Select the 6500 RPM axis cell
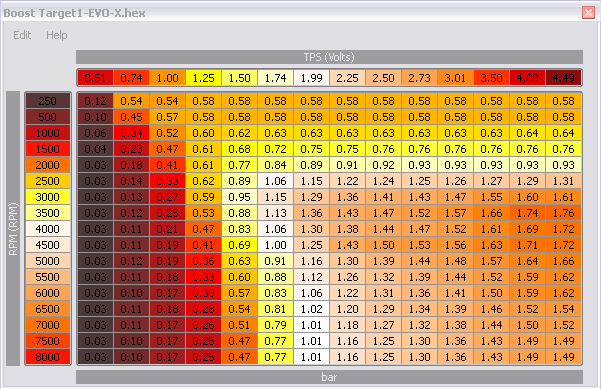The height and width of the screenshot is (389, 601). point(48,309)
